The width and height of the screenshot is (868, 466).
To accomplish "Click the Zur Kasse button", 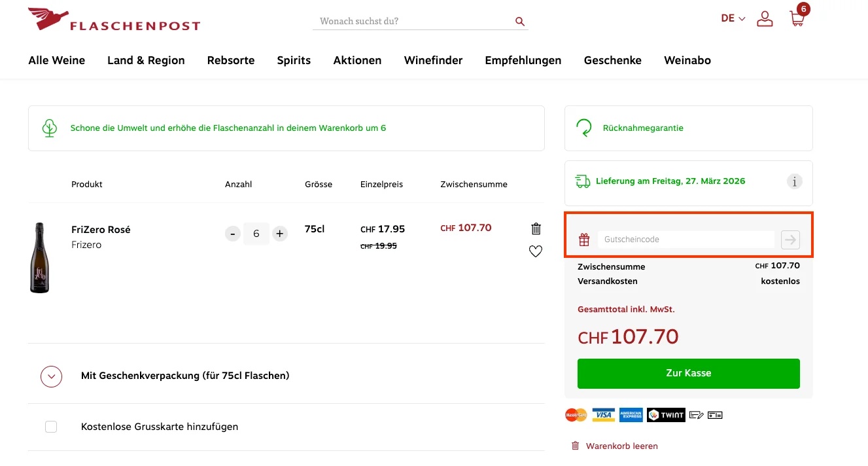I will (688, 373).
